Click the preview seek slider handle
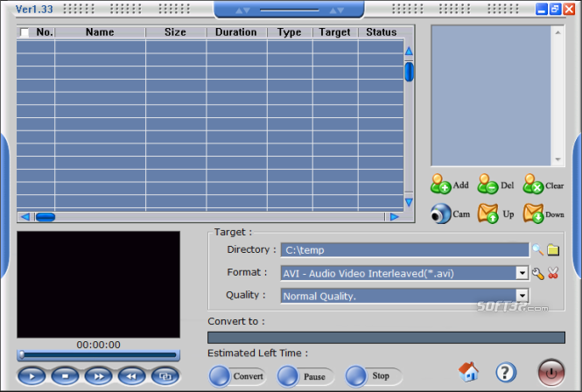The image size is (582, 392). click(22, 355)
